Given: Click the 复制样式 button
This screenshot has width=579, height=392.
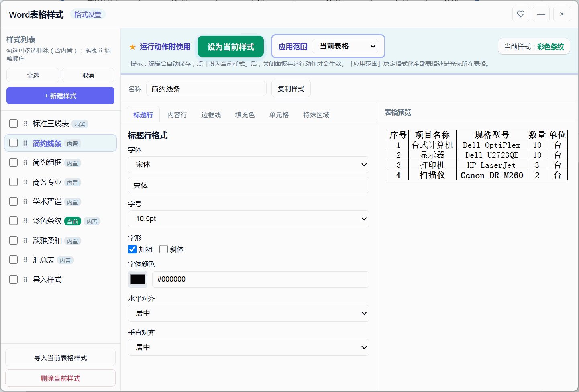Looking at the screenshot, I should click(291, 88).
